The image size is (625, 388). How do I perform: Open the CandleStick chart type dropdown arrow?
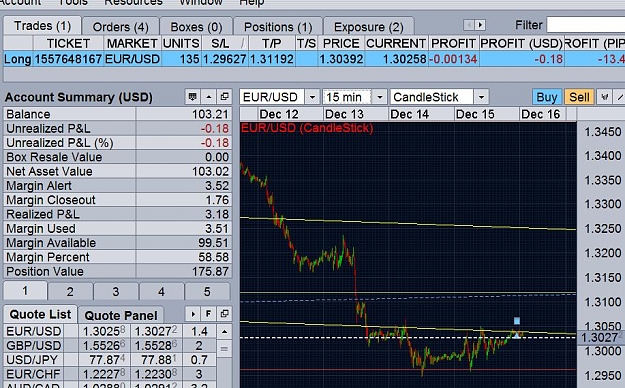pos(481,97)
